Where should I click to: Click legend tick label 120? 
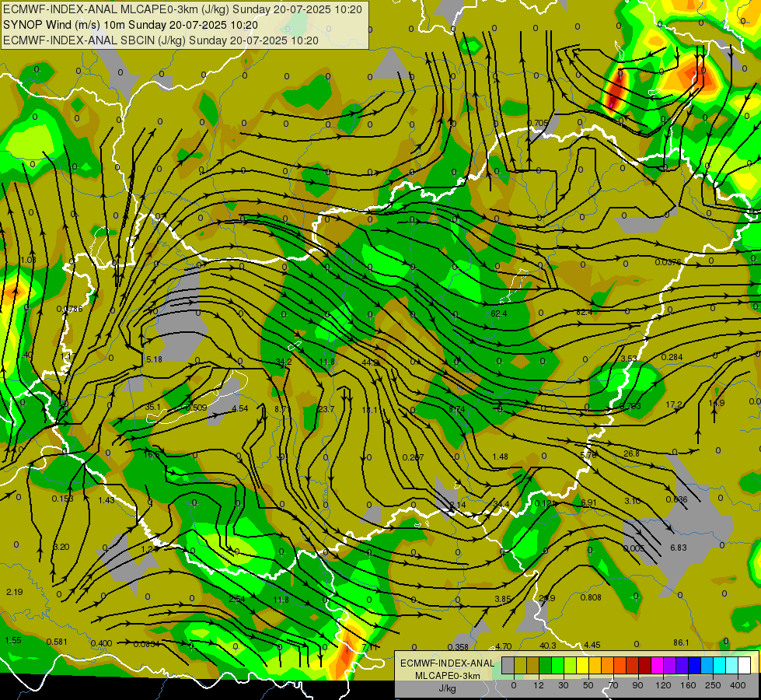pyautogui.click(x=663, y=685)
